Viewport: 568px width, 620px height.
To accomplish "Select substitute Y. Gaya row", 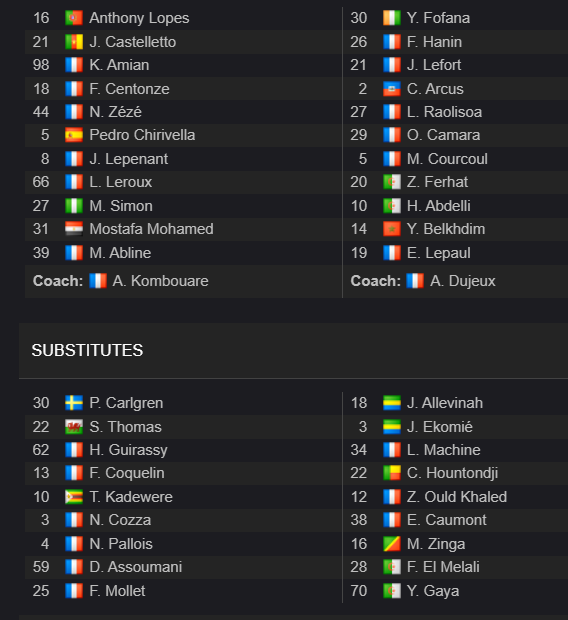I will (455, 591).
